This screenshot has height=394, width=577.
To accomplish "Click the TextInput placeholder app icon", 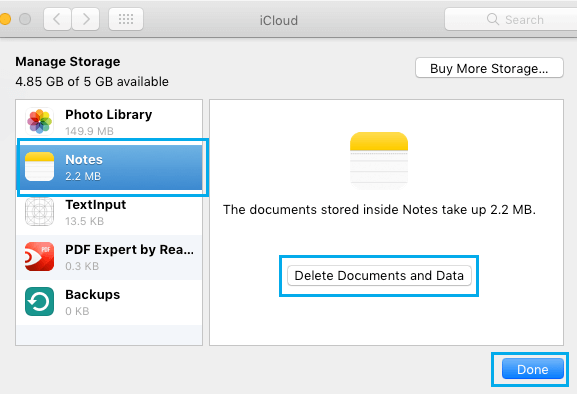I will [x=39, y=212].
